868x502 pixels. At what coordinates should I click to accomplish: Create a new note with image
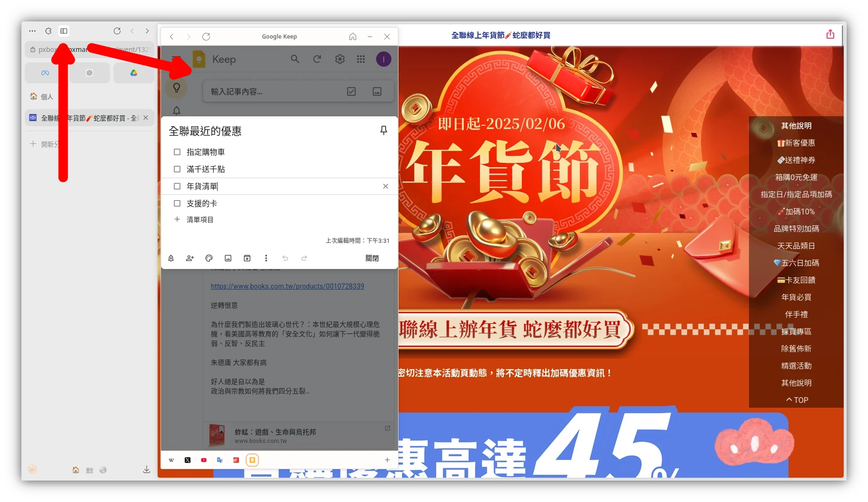[377, 91]
